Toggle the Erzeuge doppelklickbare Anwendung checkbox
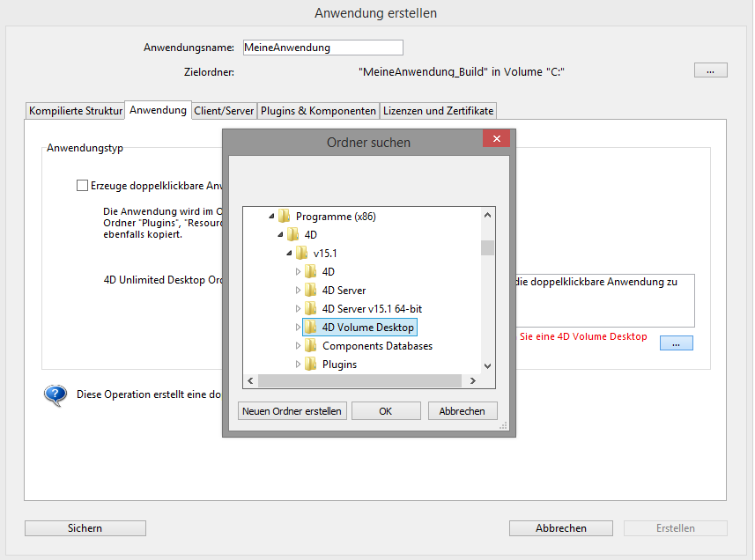Screen dimensions: 755x560 (83, 186)
